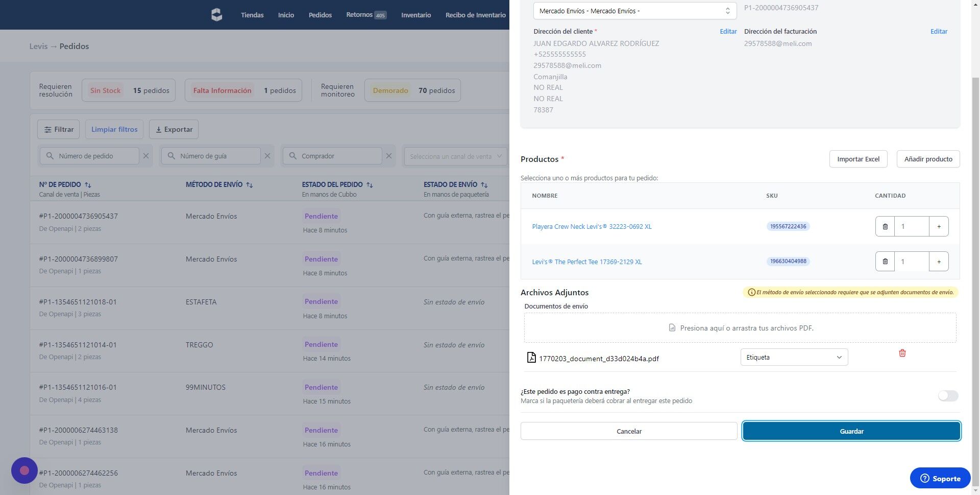980x495 pixels.
Task: Click Levis in the breadcrumb
Action: (x=38, y=46)
